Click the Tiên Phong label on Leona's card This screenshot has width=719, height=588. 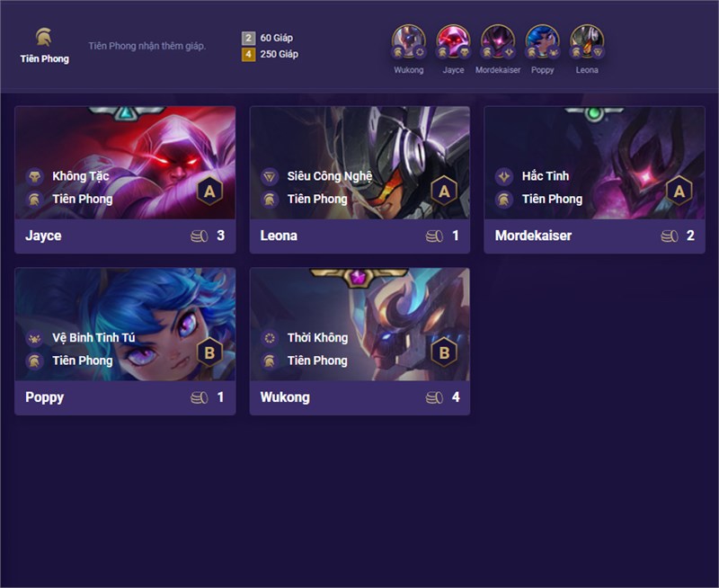(x=317, y=199)
